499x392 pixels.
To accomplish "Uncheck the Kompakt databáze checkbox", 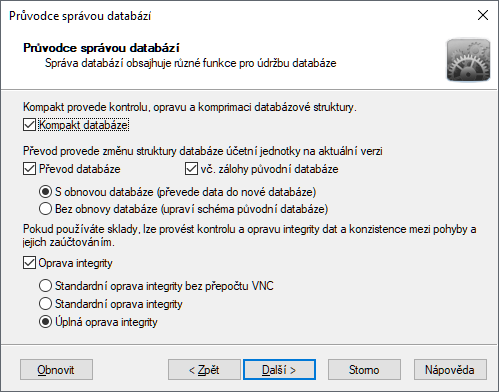I will coord(29,125).
